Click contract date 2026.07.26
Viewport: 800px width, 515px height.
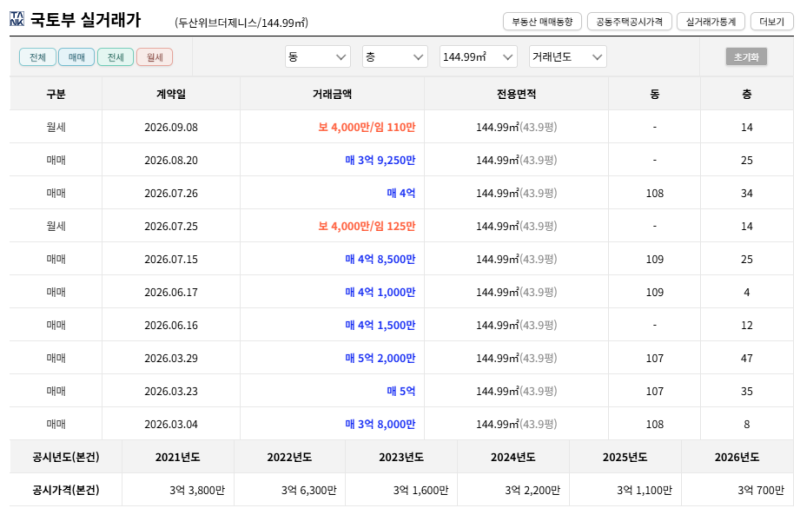coord(171,193)
